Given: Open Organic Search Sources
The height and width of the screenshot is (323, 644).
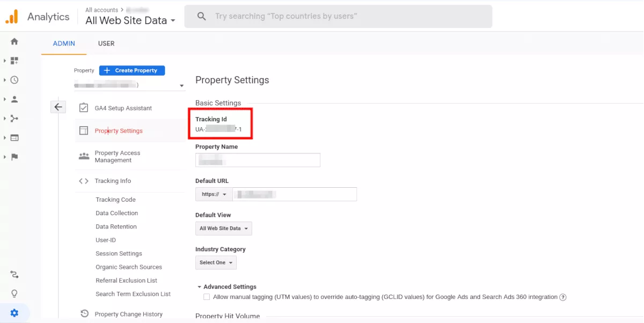Looking at the screenshot, I should click(x=129, y=267).
